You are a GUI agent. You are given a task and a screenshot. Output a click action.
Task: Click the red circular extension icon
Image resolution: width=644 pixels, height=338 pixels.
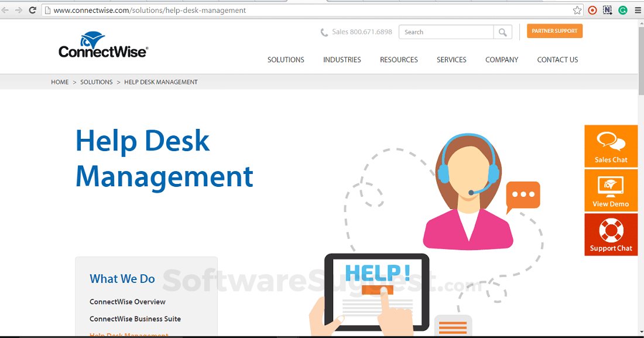tap(592, 11)
